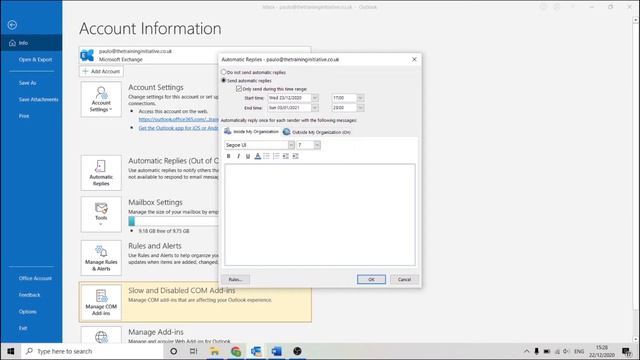Switch to Outside My Organization tab
Screen dimensions: 640x360
tap(317, 132)
